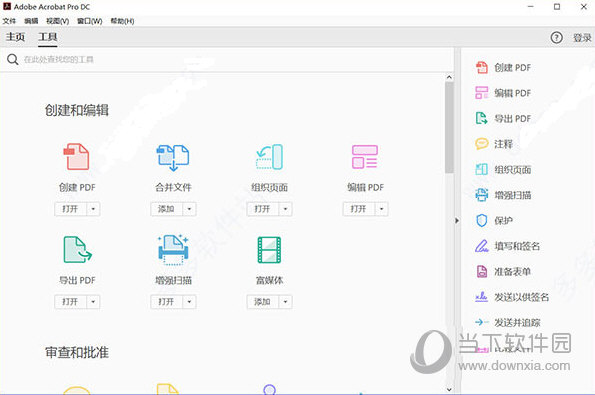Click 添加 button under 富媒体
This screenshot has width=595, height=395.
(263, 302)
